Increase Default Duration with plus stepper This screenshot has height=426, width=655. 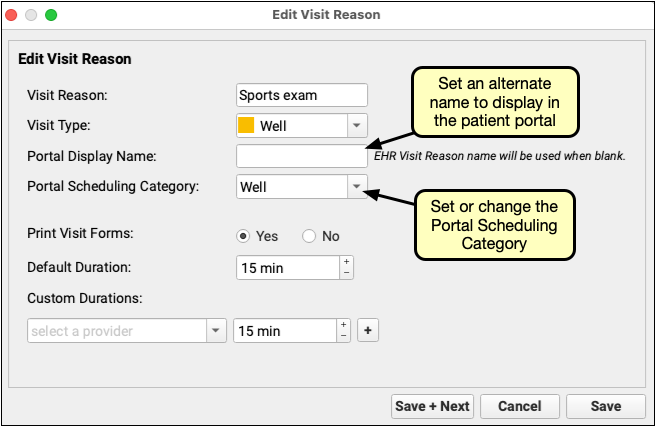tap(347, 262)
